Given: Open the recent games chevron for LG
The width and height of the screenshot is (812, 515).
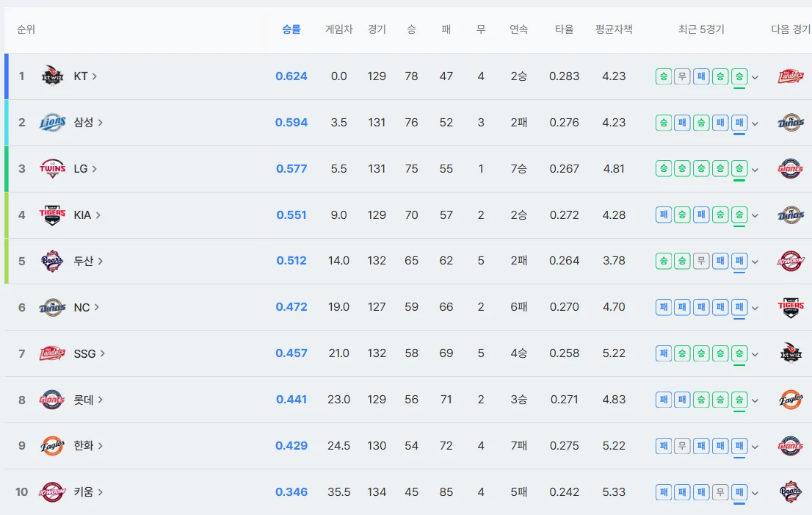Looking at the screenshot, I should click(755, 170).
